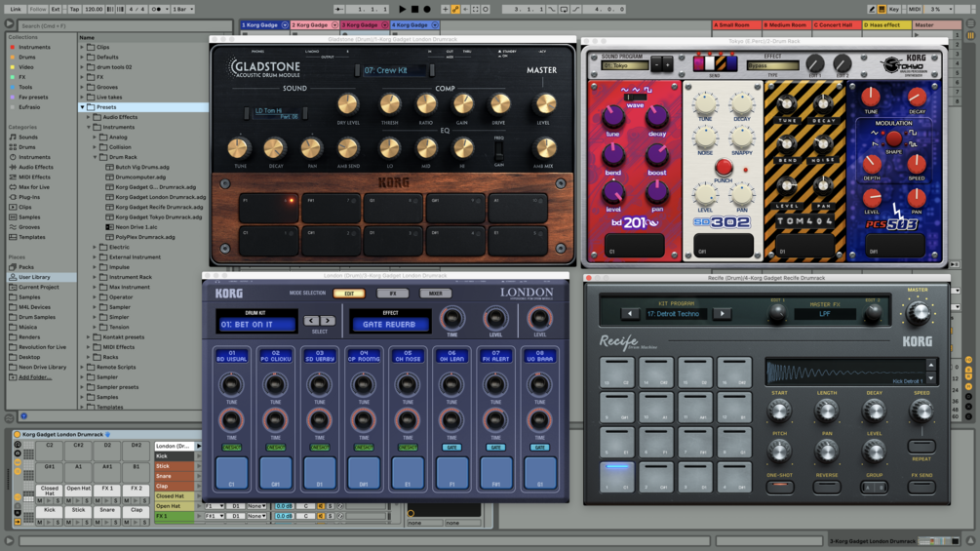This screenshot has height=551, width=980.
Task: Select the MIXER mode tab in London
Action: point(436,293)
